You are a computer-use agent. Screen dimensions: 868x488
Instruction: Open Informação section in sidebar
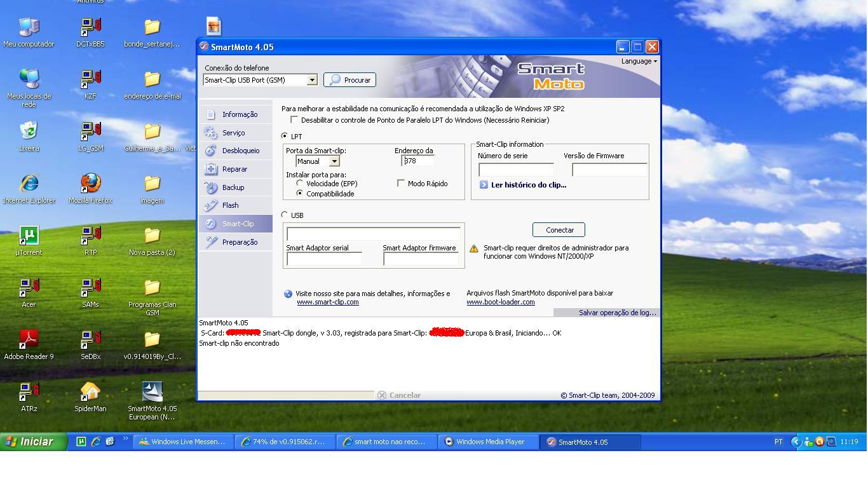(x=236, y=114)
